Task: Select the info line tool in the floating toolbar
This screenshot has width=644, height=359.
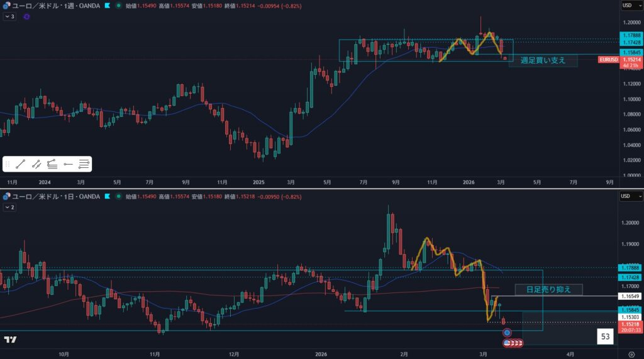Action: click(x=36, y=164)
